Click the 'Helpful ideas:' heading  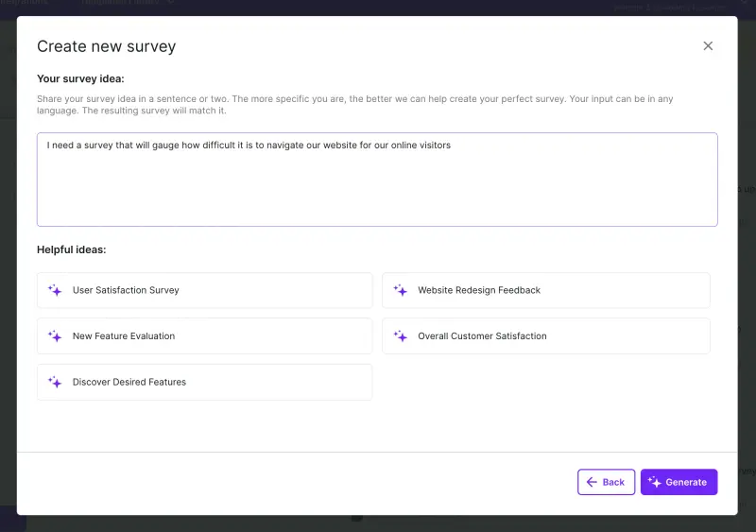(x=72, y=249)
